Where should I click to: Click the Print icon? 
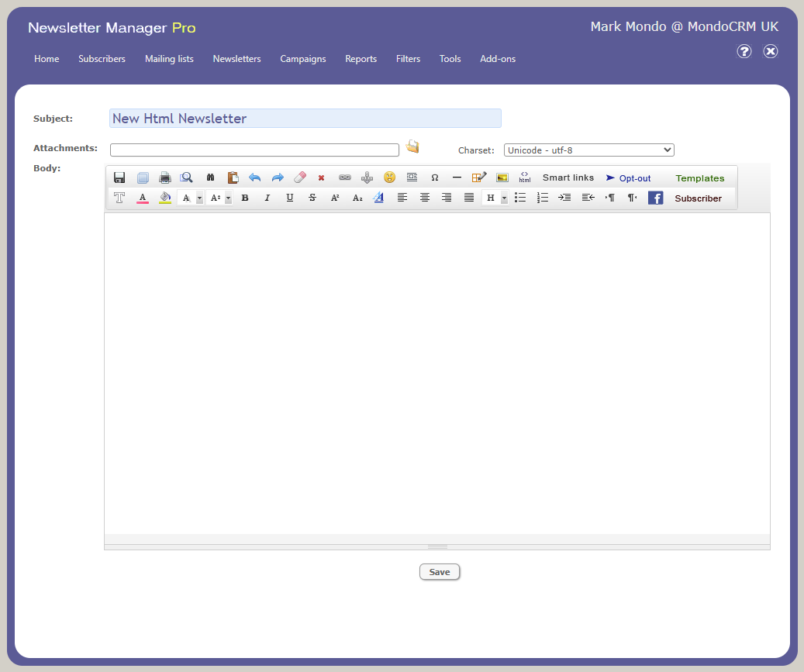coord(164,177)
